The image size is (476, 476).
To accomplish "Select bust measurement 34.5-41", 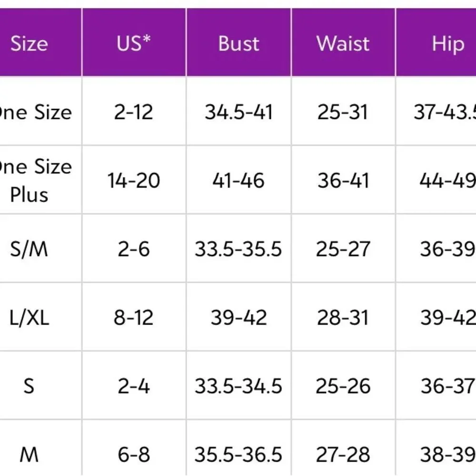I will (x=238, y=112).
